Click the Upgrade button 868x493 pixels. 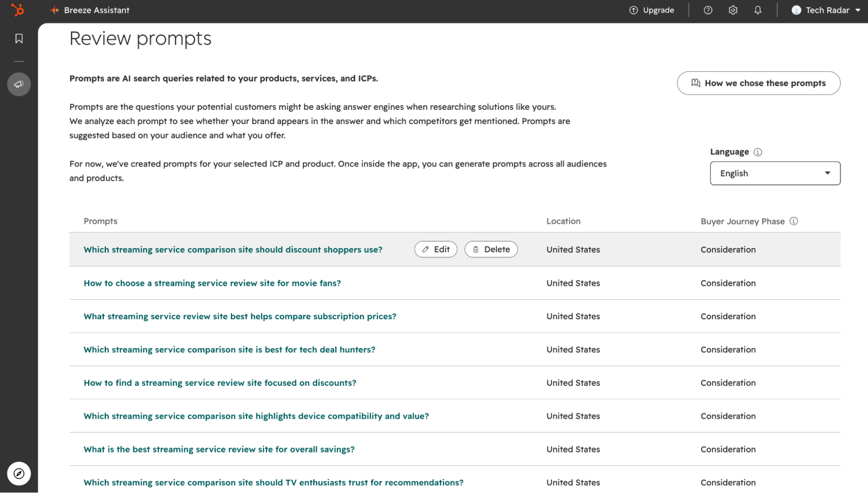point(651,10)
